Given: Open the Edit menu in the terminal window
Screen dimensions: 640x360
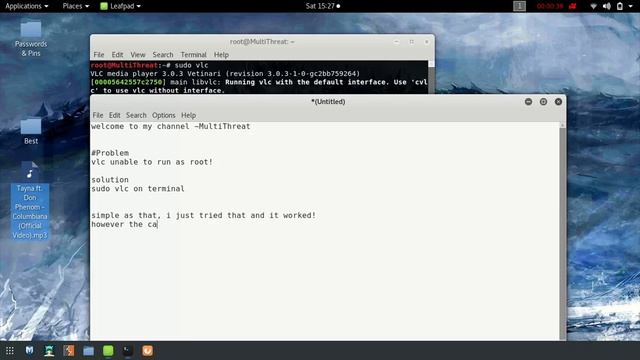Looking at the screenshot, I should (x=117, y=55).
